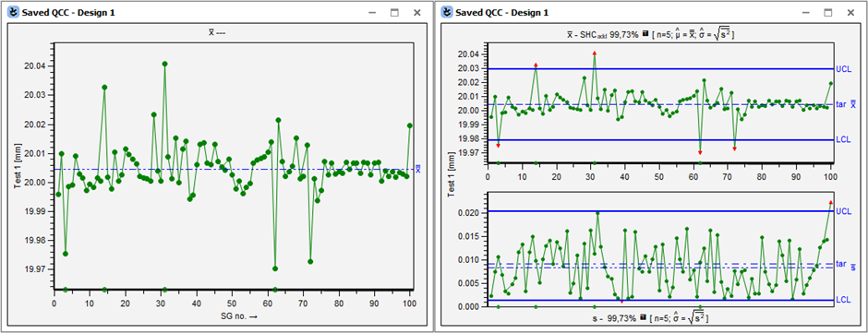This screenshot has height=333, width=868.
Task: Select the left chart low point at subgroup 3
Action: click(66, 254)
